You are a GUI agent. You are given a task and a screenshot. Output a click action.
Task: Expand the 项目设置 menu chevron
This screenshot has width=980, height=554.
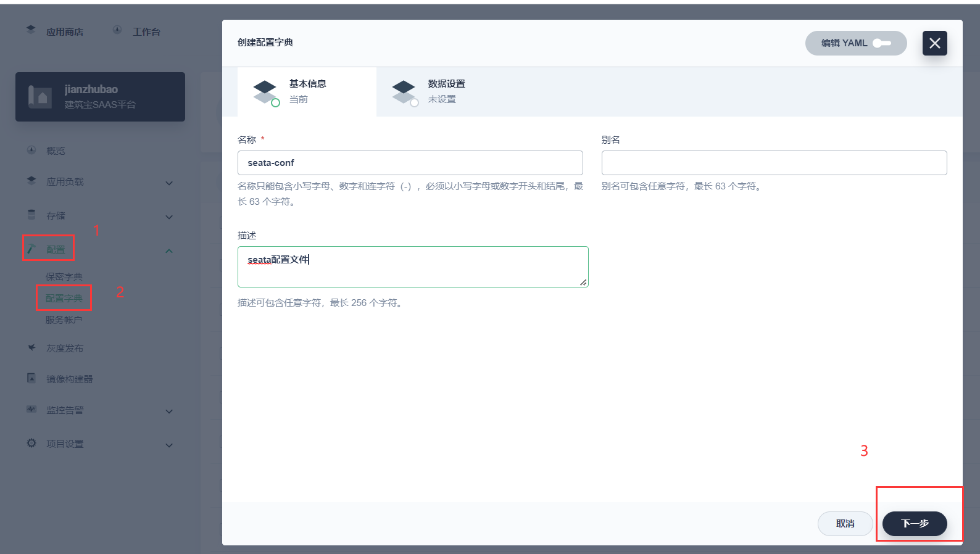[x=169, y=445]
